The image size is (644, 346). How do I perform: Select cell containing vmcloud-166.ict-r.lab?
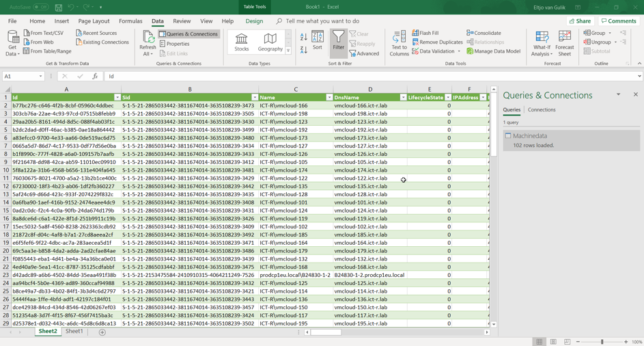coord(370,106)
